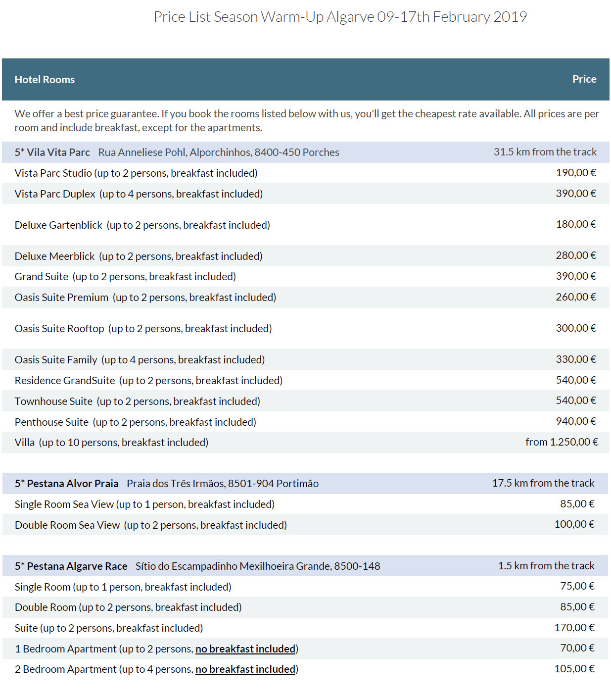The image size is (611, 700).
Task: Select the Residence GrandSuite row
Action: [306, 380]
